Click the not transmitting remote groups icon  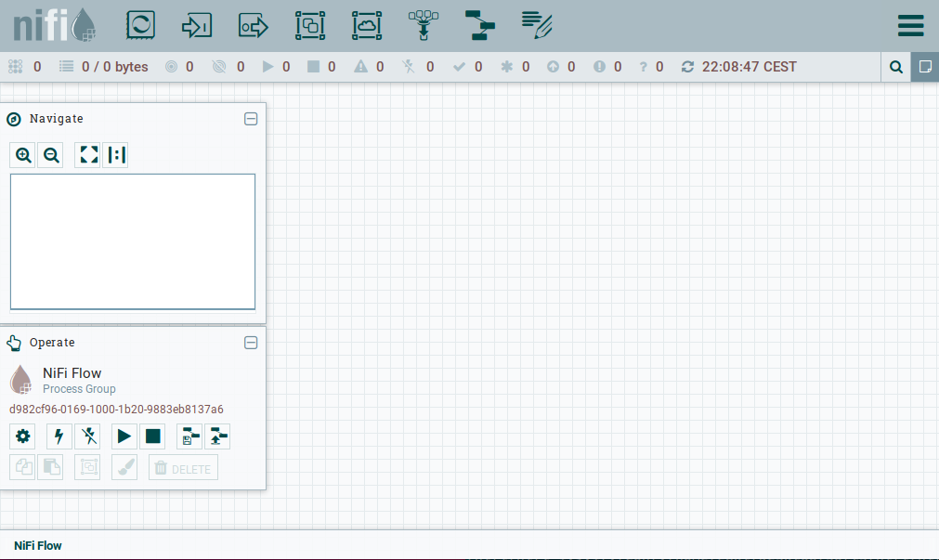[219, 67]
